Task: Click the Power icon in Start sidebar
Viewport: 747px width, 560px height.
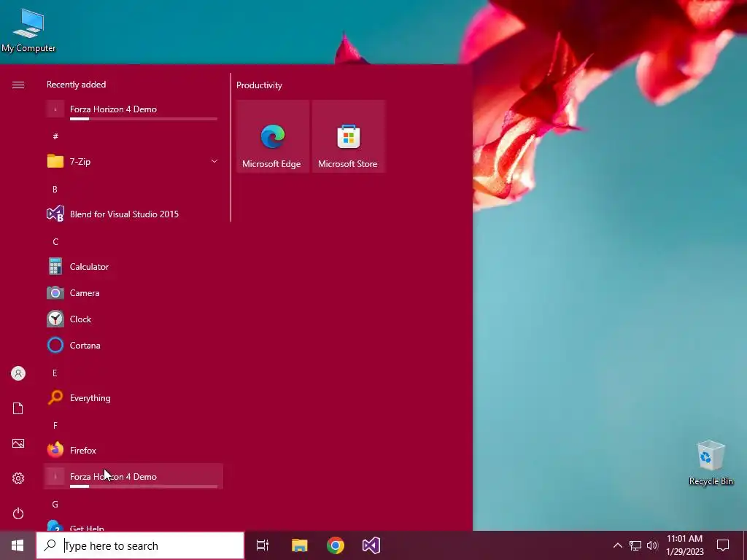Action: [x=18, y=513]
